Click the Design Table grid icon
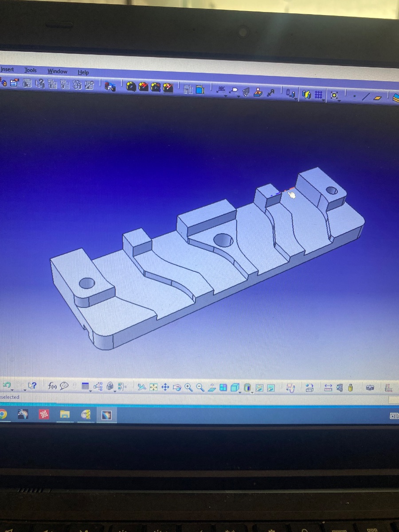This screenshot has width=399, height=532. (85, 387)
